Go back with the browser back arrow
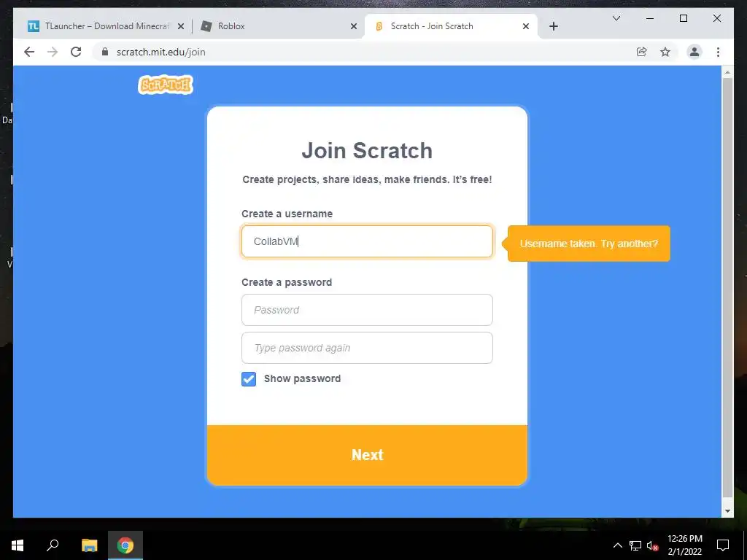This screenshot has width=747, height=560. click(29, 52)
